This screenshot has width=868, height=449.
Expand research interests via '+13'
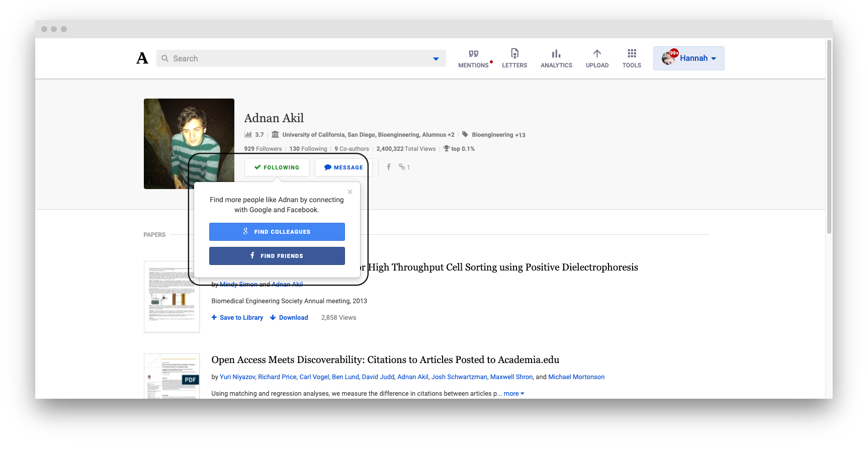tap(520, 135)
